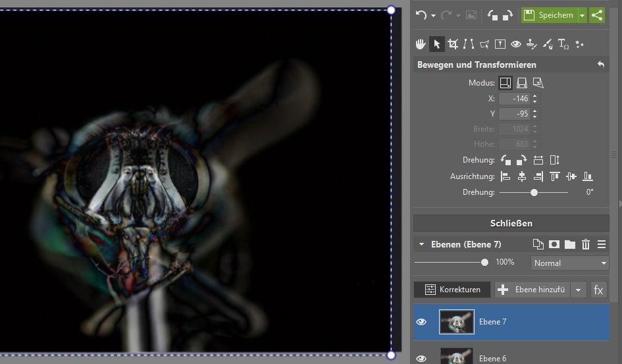Click the Drehung rotation slider handle

(x=534, y=192)
